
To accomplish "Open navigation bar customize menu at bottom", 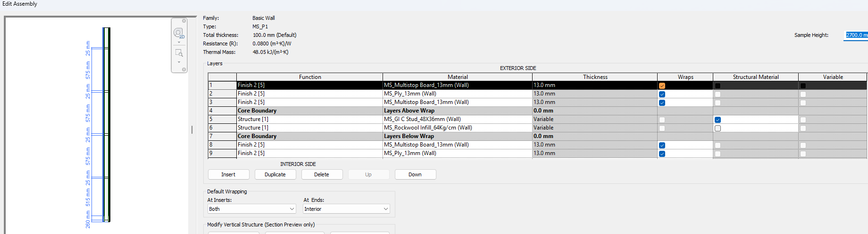I will (x=184, y=69).
